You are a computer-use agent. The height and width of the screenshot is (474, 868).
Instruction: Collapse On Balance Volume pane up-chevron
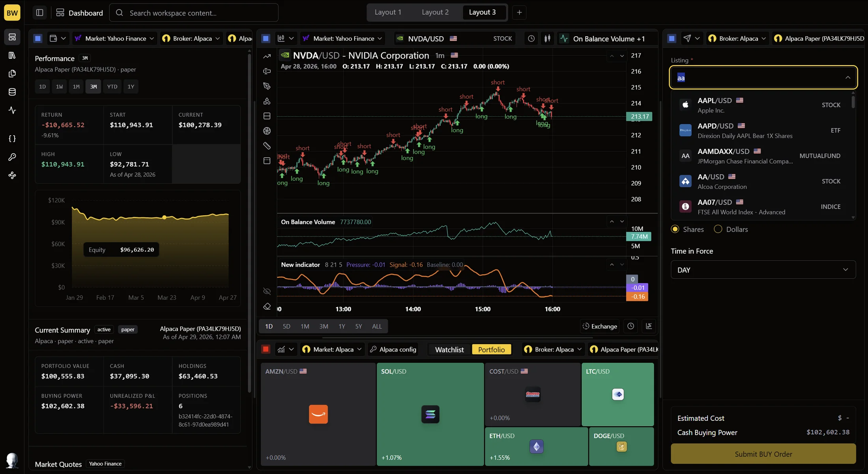pos(612,222)
